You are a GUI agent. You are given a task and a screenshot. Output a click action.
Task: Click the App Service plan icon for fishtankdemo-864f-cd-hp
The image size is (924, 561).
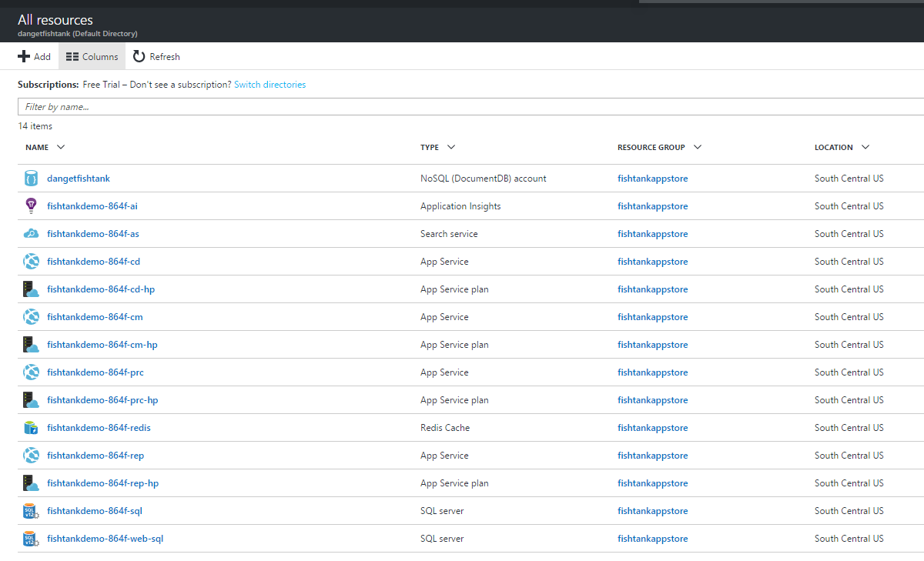click(x=31, y=289)
